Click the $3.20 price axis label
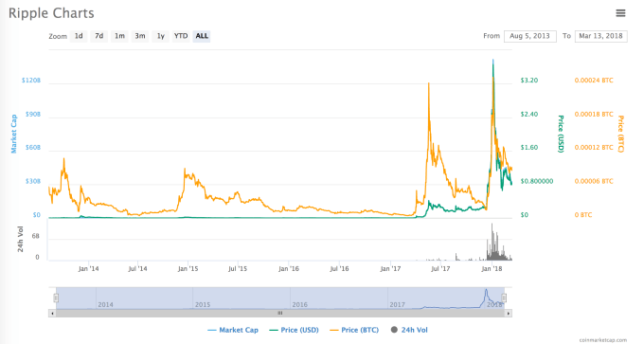 (x=529, y=81)
